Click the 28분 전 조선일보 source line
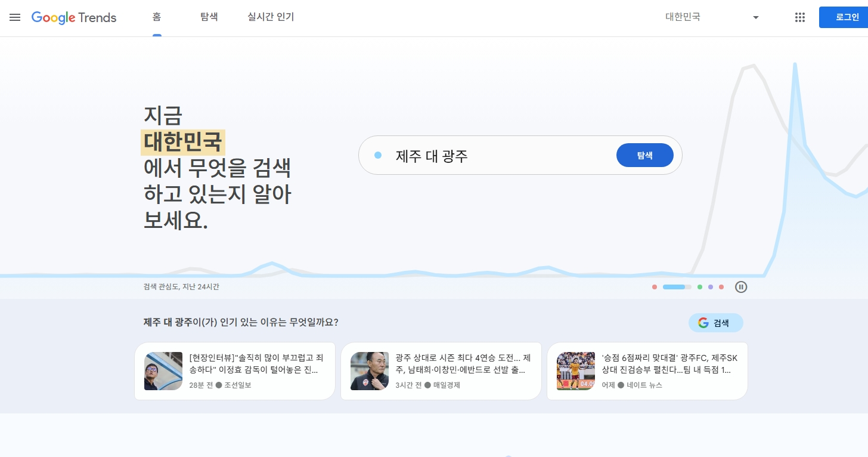Viewport: 868px width, 457px height. [220, 385]
